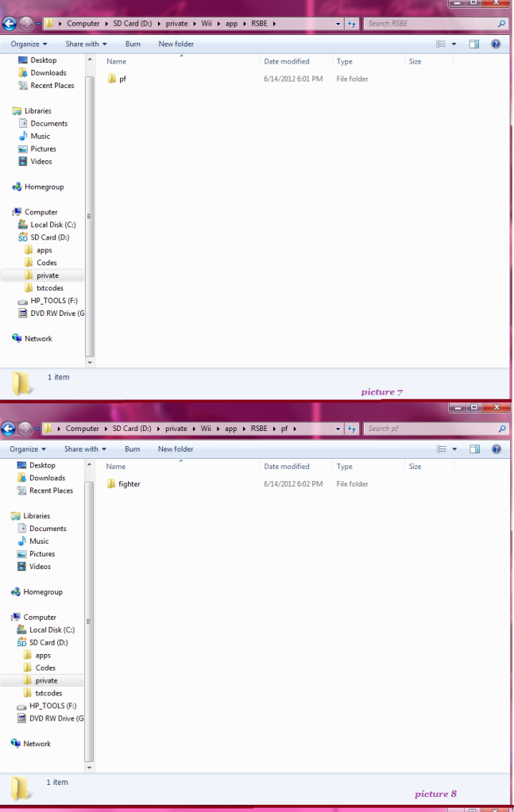
Task: Click Forward arrow in top RSBE window
Action: [x=26, y=24]
